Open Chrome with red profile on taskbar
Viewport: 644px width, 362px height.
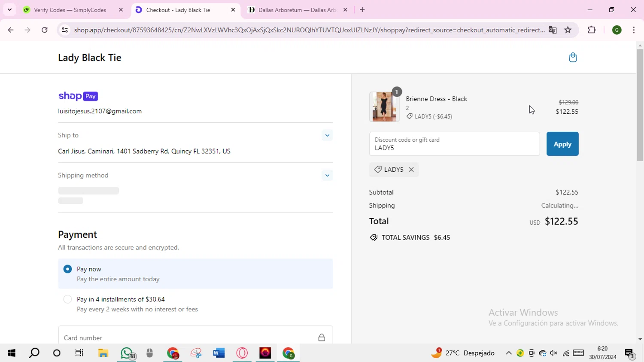click(173, 353)
